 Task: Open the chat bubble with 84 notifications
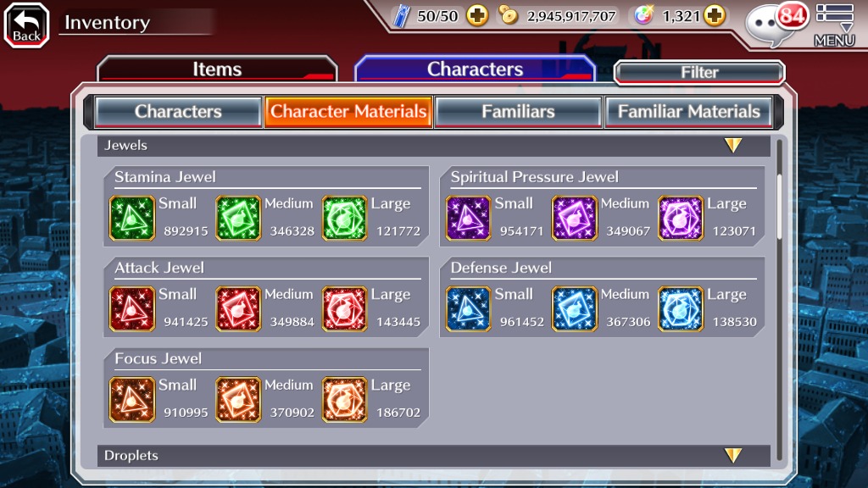(x=774, y=22)
